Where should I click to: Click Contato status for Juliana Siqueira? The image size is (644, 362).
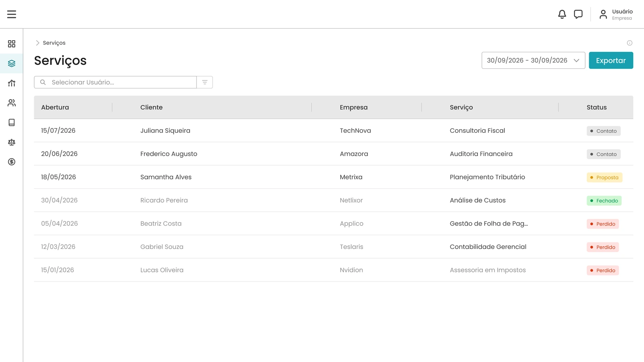pyautogui.click(x=603, y=131)
